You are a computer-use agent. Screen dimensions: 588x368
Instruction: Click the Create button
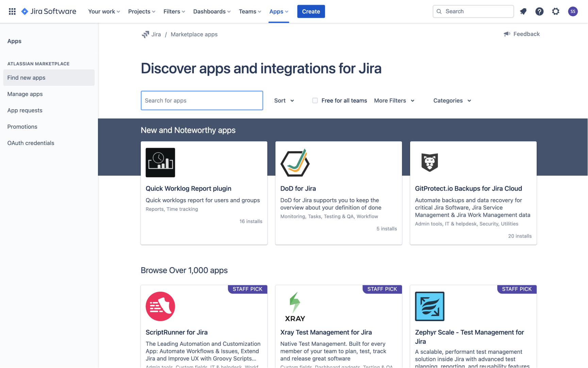tap(311, 11)
